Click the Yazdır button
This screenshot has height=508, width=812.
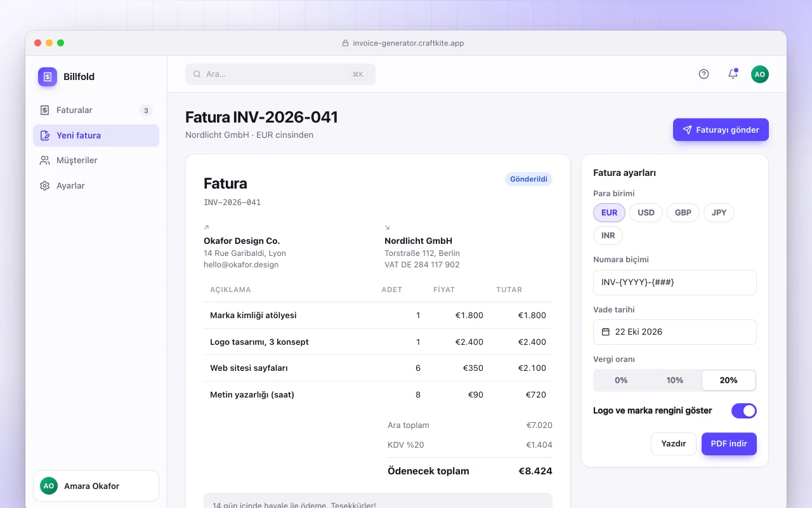click(674, 444)
